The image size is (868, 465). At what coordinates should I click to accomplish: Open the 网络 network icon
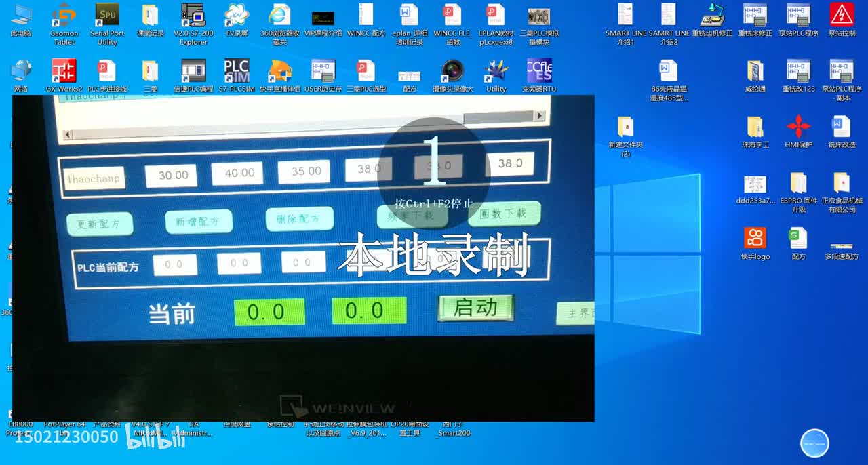click(21, 75)
